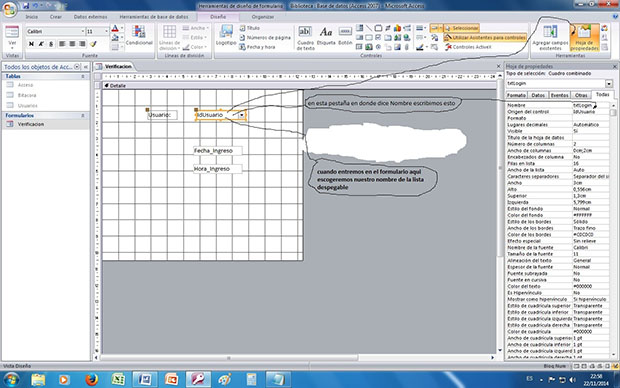Select the Etiqueta label tool

coord(326,36)
